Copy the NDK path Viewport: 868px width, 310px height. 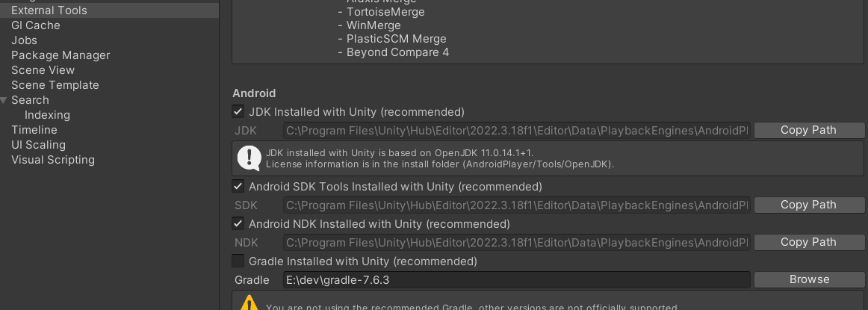point(808,242)
